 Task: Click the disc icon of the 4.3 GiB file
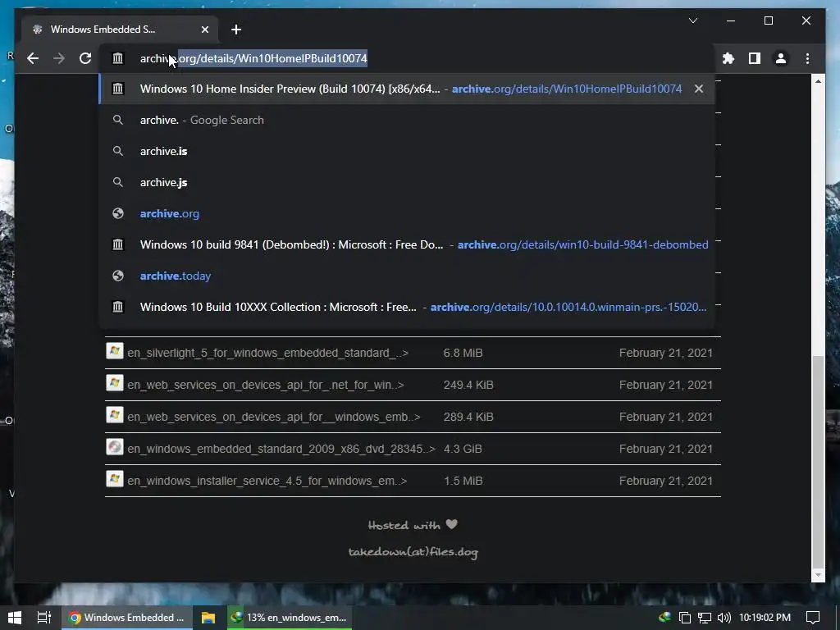coord(115,447)
